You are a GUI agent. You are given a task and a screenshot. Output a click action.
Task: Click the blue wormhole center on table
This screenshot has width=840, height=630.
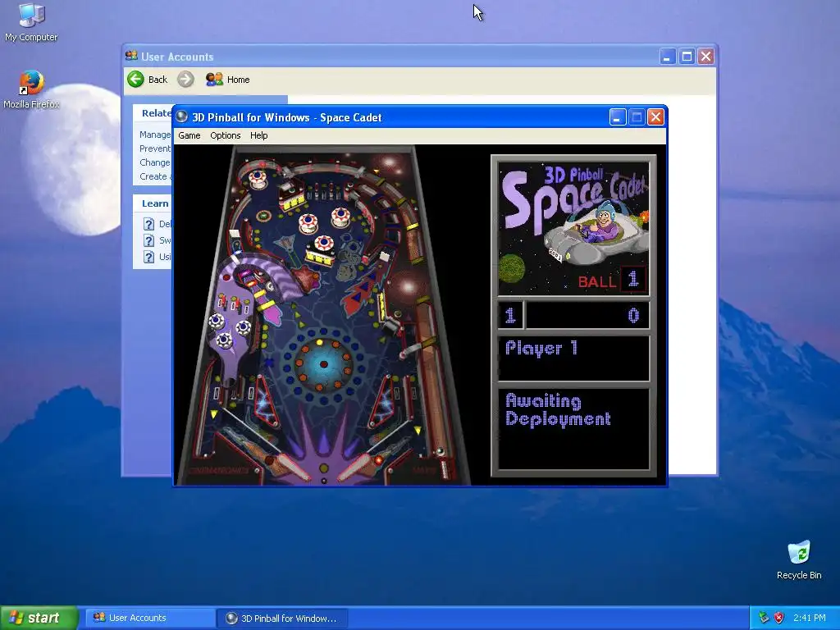pos(323,364)
